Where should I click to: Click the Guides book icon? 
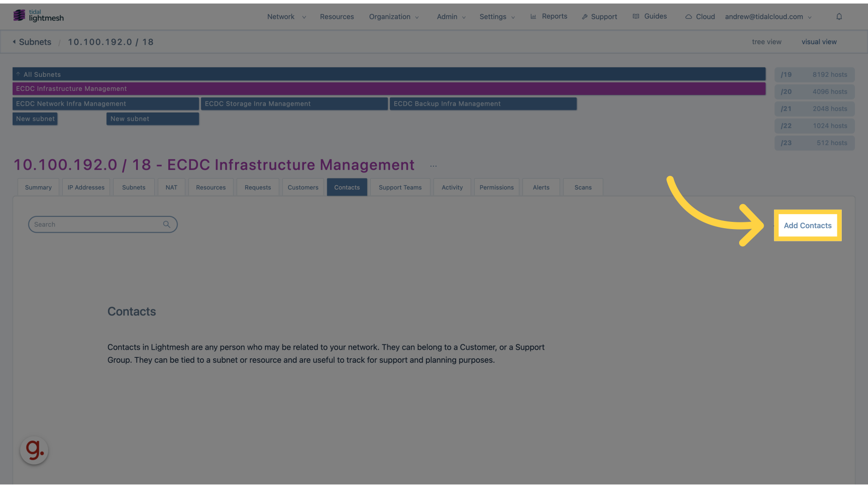[636, 16]
